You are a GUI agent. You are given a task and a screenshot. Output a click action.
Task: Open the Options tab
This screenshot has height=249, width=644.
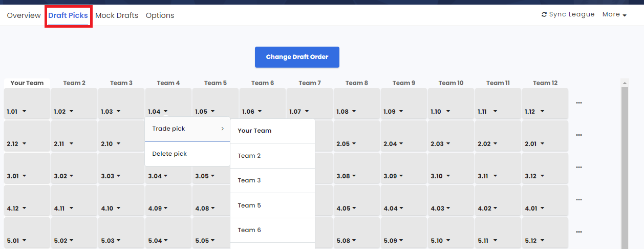(x=160, y=15)
